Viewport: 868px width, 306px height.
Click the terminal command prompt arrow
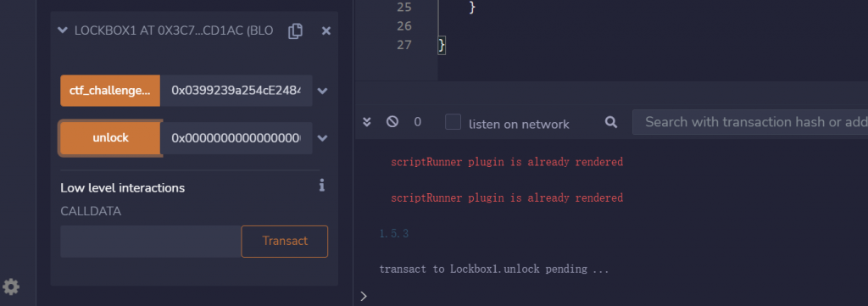click(364, 296)
